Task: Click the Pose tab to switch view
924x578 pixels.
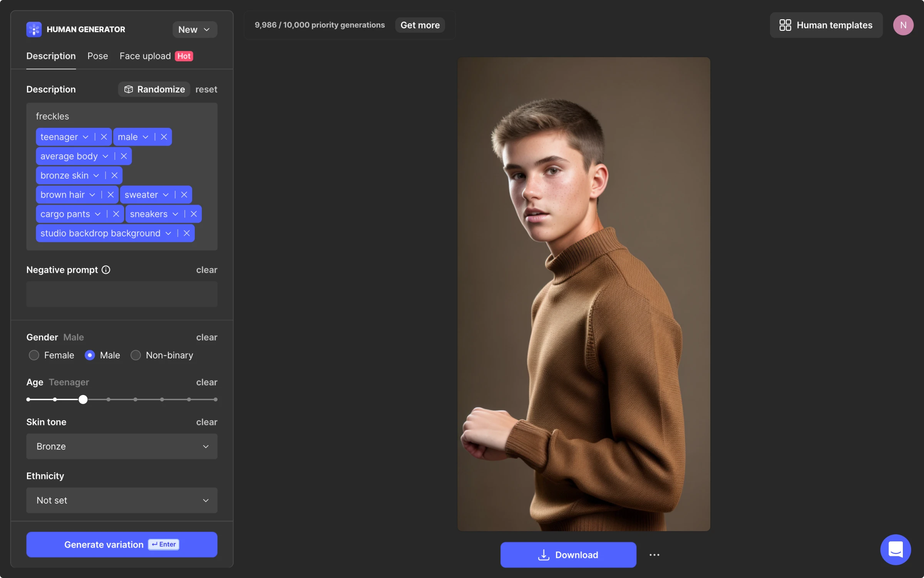Action: tap(97, 55)
